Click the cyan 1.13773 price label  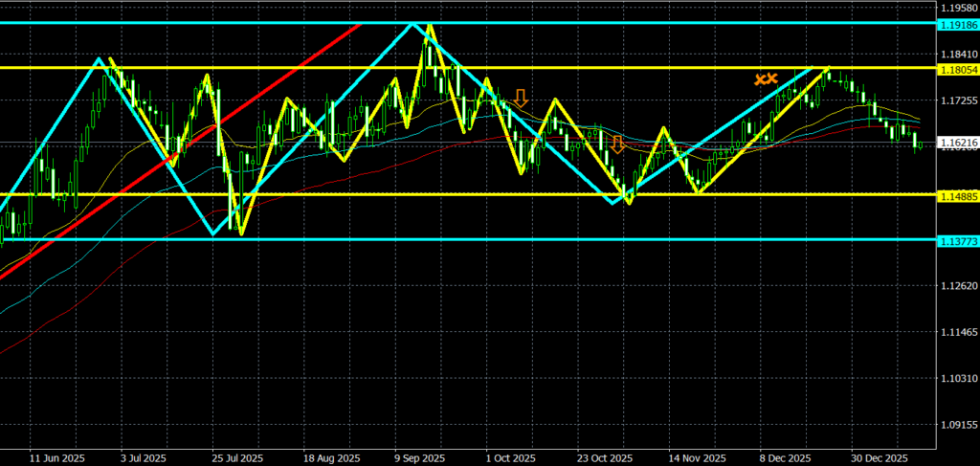pos(957,239)
